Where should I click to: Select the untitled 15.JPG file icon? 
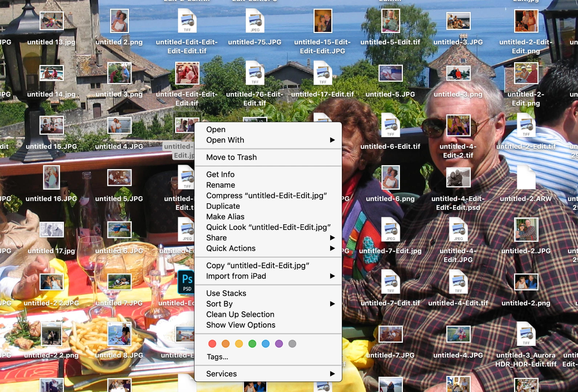52,125
